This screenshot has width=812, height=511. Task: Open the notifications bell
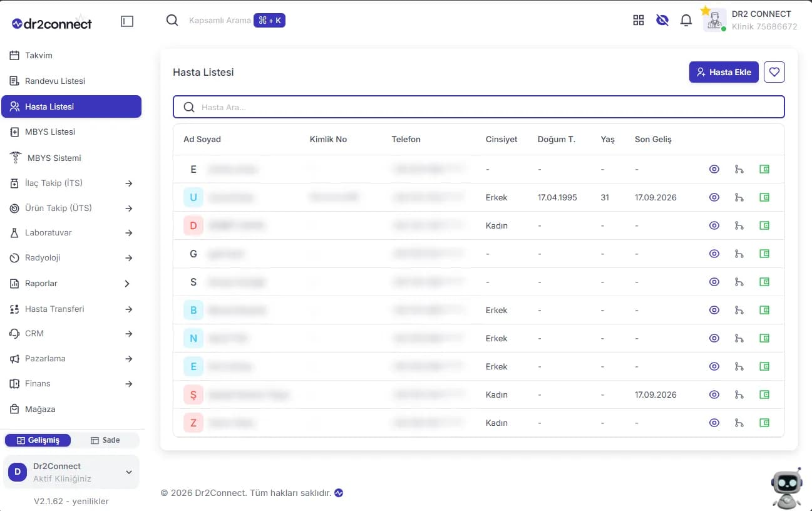tap(686, 21)
